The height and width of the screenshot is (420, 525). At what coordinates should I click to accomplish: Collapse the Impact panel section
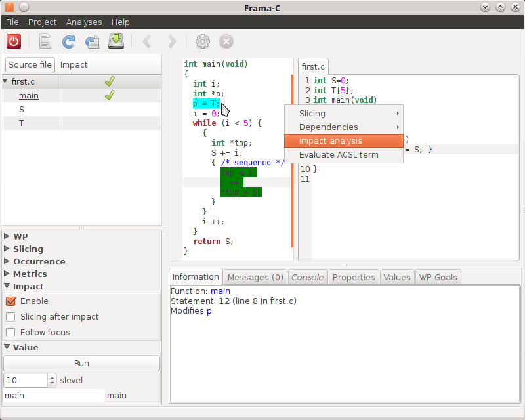[x=7, y=286]
